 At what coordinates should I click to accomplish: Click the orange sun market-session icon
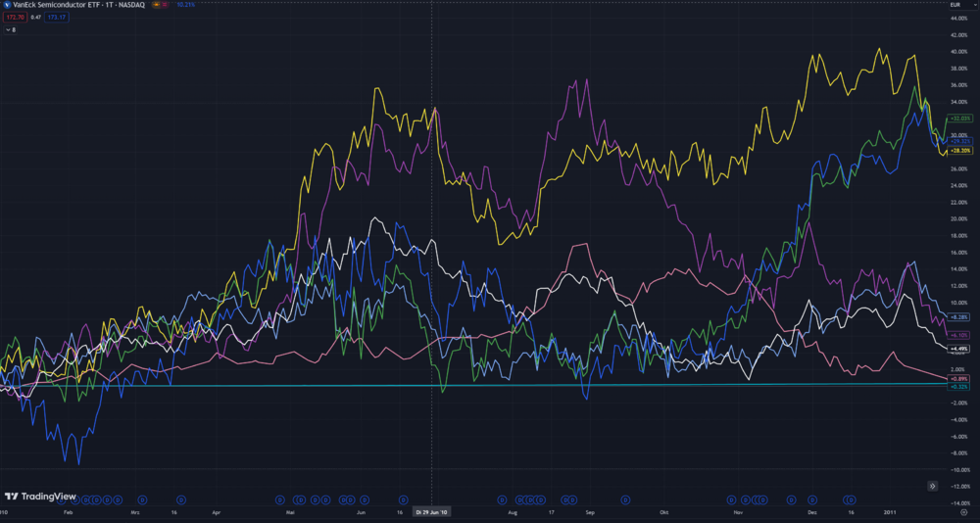[155, 5]
